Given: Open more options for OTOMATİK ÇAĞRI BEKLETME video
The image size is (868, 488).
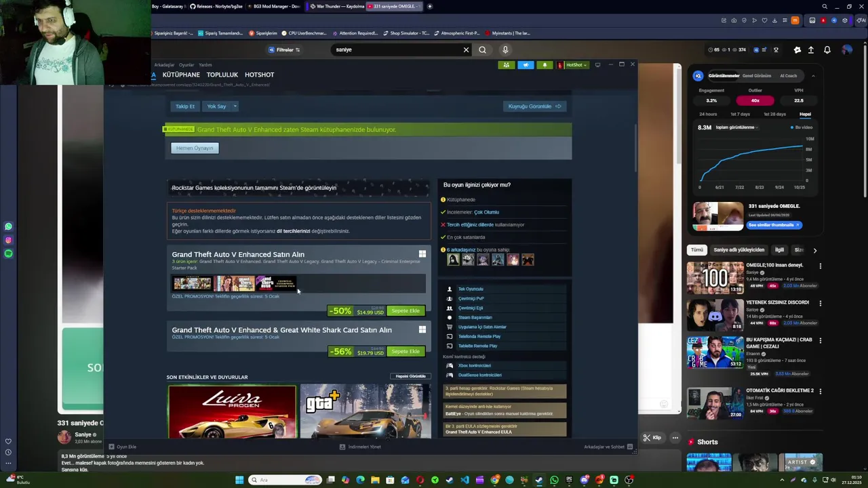Looking at the screenshot, I should pos(820,392).
